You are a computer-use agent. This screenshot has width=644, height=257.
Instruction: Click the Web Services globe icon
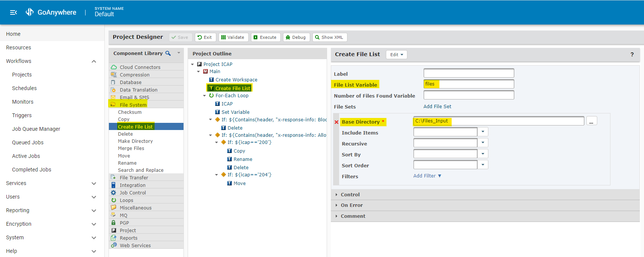coord(113,245)
